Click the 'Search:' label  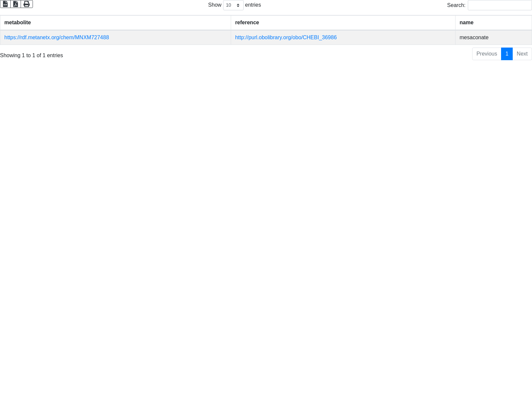(456, 5)
